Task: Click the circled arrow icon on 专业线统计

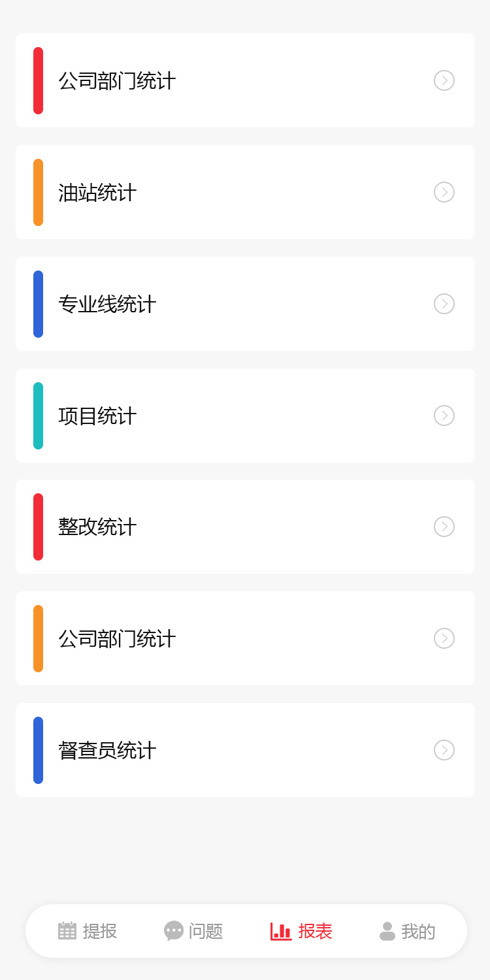Action: click(444, 304)
